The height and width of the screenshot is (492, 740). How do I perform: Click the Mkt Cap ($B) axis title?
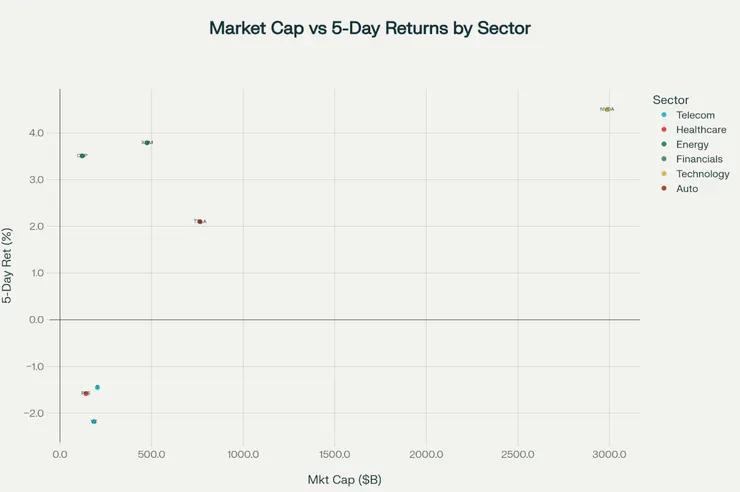(344, 480)
